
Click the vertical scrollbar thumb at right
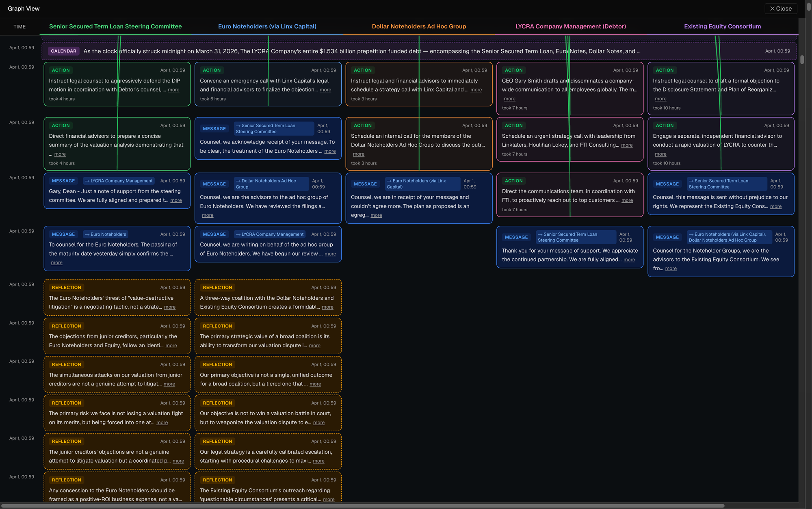tap(802, 60)
